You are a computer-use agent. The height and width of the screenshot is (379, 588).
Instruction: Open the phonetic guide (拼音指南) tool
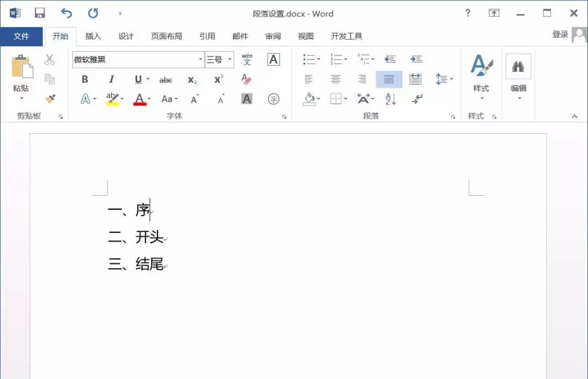click(x=247, y=60)
